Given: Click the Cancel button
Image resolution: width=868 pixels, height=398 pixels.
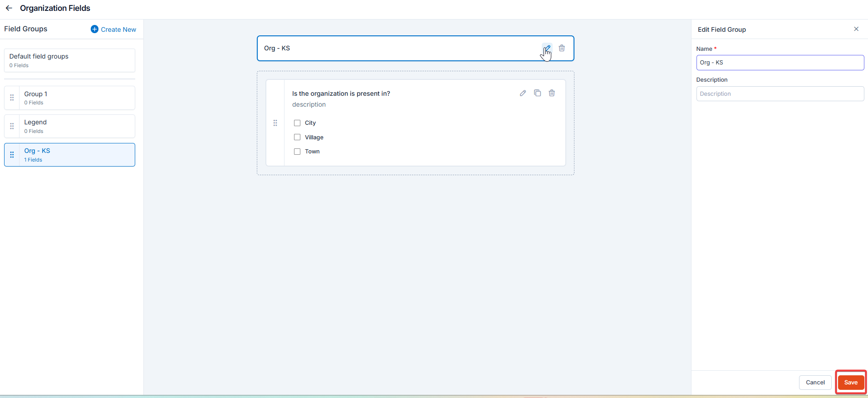Looking at the screenshot, I should (x=815, y=383).
